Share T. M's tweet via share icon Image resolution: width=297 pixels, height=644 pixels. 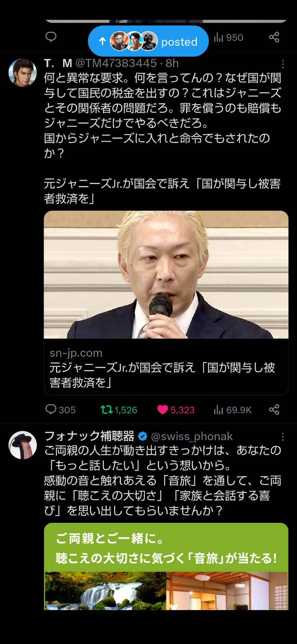[274, 409]
